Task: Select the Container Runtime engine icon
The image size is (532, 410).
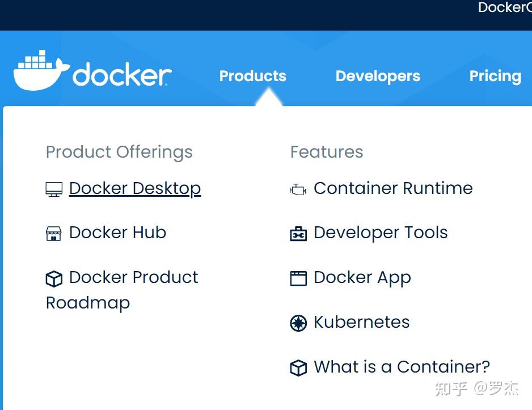Action: pos(297,189)
